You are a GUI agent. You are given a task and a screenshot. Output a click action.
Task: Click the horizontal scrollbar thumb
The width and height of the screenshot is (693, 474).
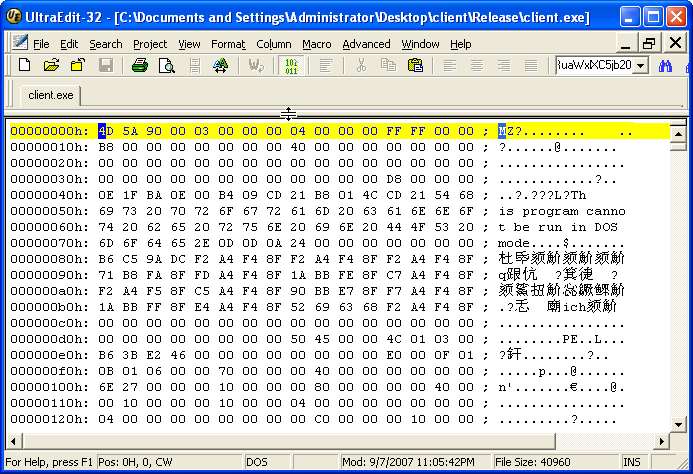point(289,441)
